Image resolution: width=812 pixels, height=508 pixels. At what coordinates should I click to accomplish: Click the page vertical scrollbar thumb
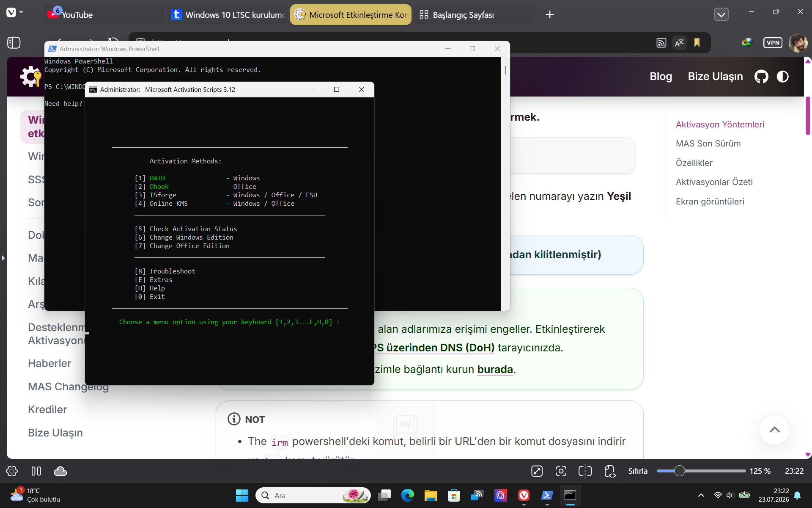(808, 116)
